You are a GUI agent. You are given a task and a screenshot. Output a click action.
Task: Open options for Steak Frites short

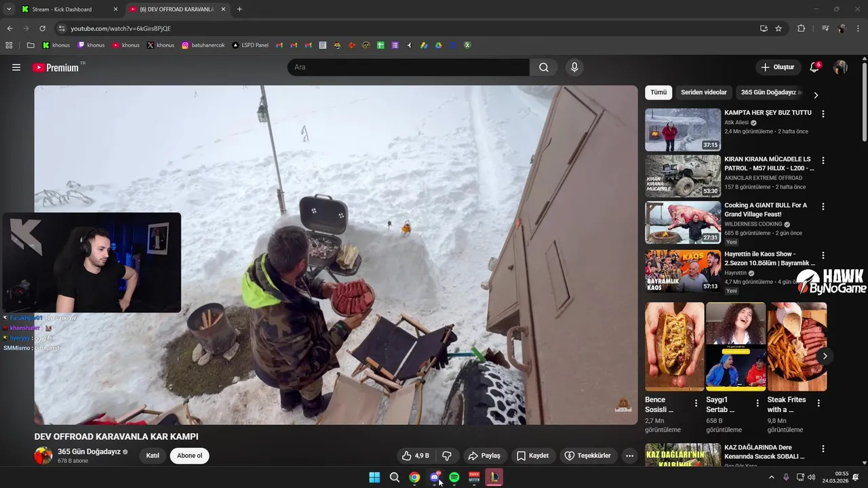click(x=818, y=403)
